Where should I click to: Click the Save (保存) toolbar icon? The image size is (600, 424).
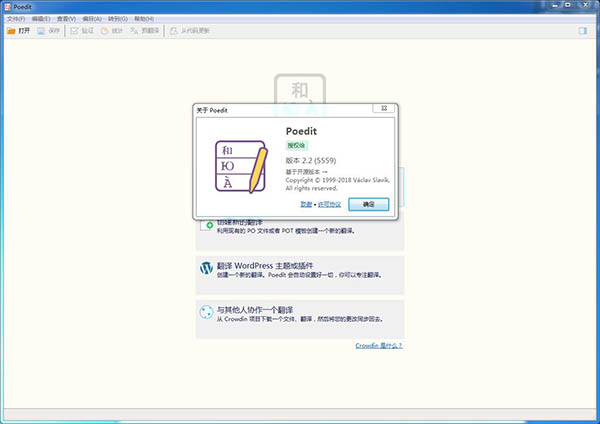(x=42, y=31)
